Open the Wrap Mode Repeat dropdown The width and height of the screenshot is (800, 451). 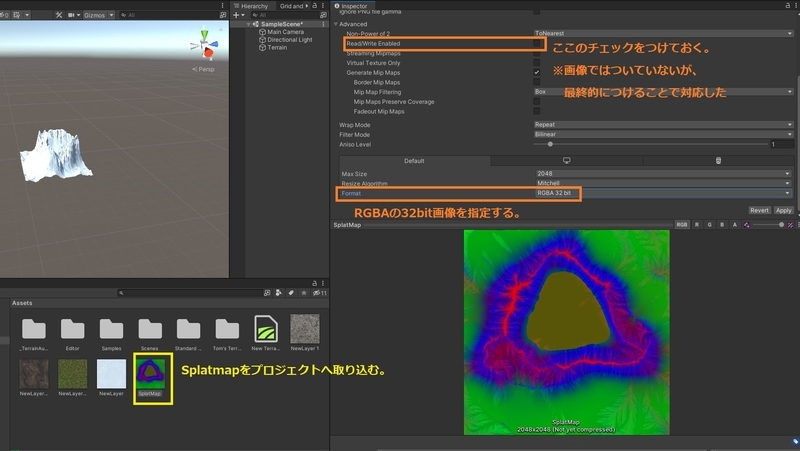point(663,124)
